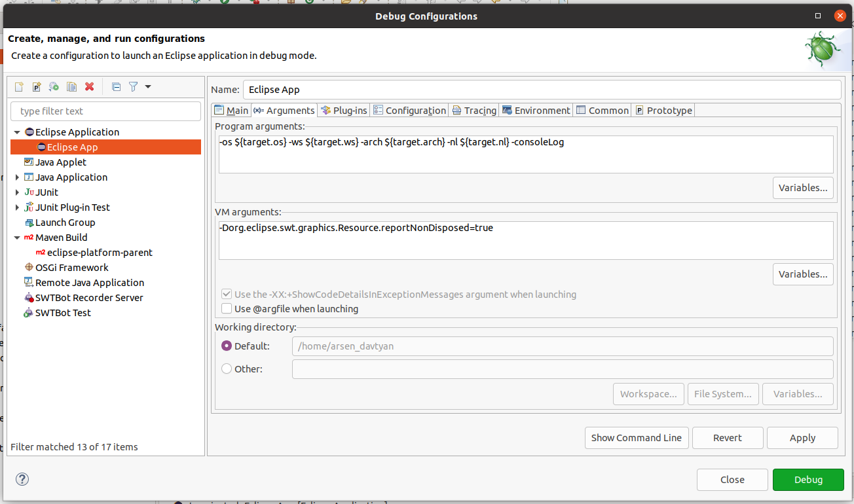Click the filter launch configurations funnel icon
This screenshot has width=854, height=504.
(x=133, y=86)
